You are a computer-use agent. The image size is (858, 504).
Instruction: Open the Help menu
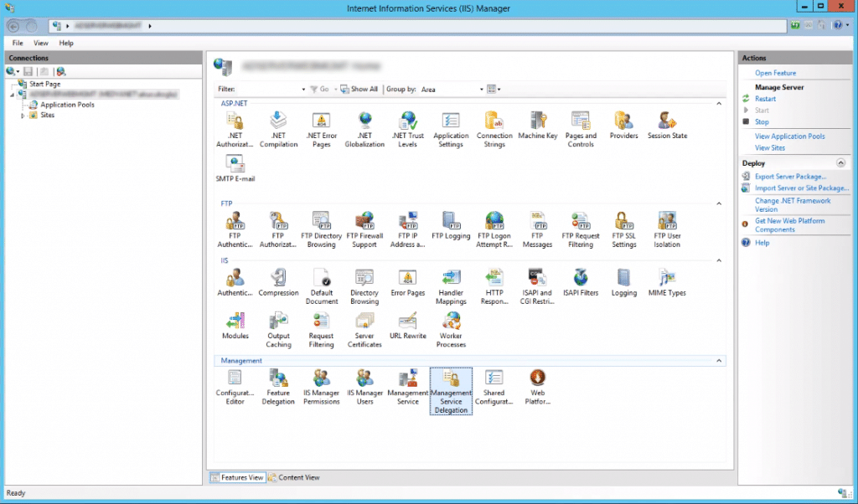[65, 43]
